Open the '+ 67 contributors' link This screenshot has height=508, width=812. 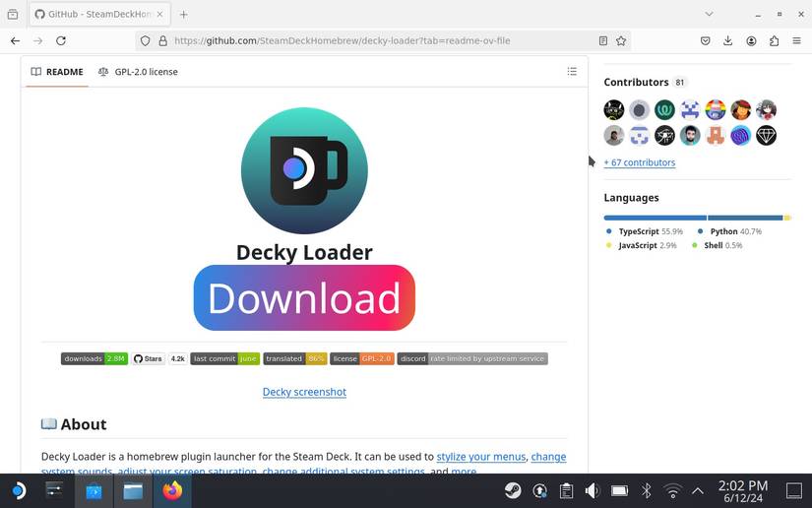[x=640, y=162]
